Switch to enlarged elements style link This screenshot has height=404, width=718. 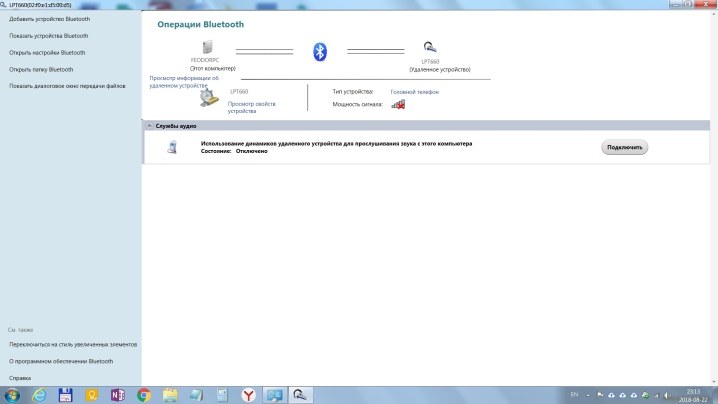tap(73, 344)
